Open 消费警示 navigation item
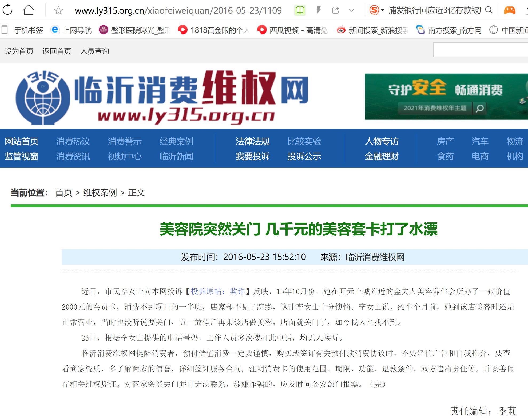Image resolution: width=528 pixels, height=420 pixels. point(125,141)
